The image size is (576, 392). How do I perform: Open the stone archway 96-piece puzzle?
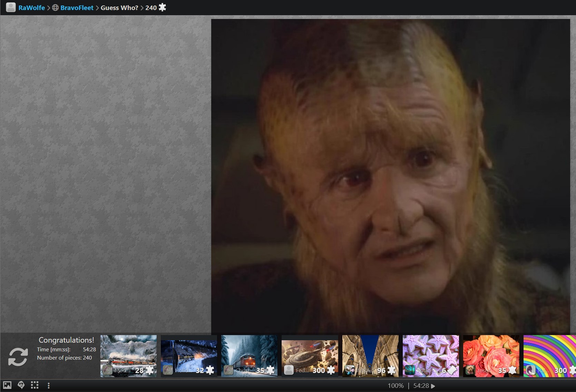coord(370,356)
